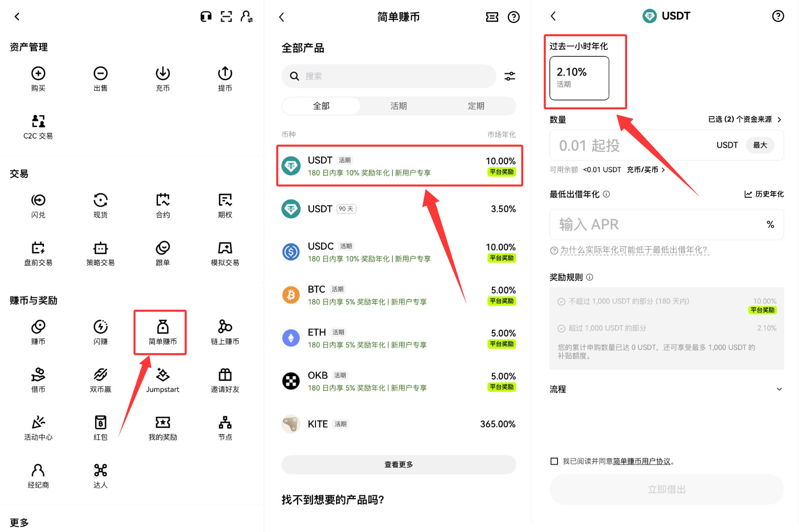Go back from the menu screen
Image resolution: width=799 pixels, height=532 pixels.
(17, 16)
